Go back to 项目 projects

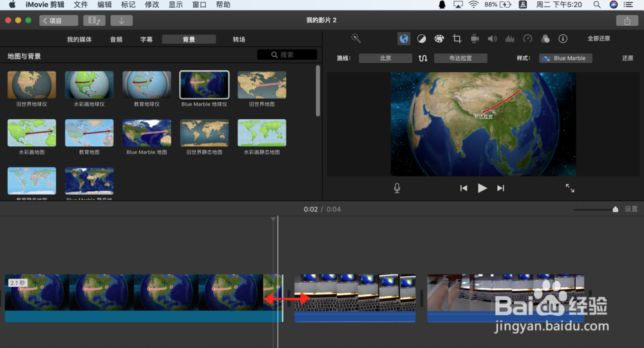(59, 21)
